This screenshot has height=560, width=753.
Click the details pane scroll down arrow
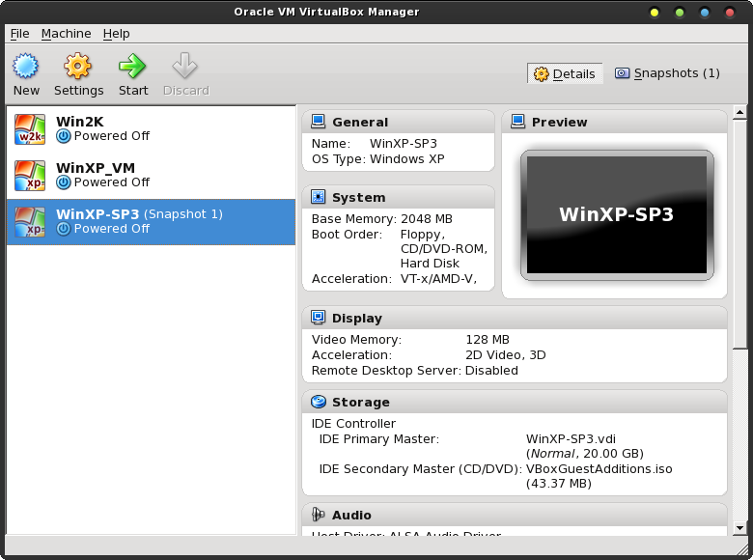(x=739, y=528)
